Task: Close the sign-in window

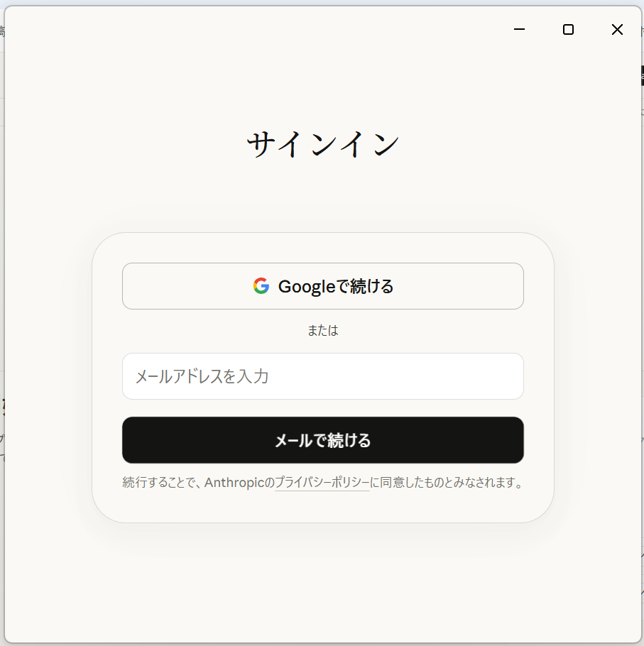Action: [617, 29]
